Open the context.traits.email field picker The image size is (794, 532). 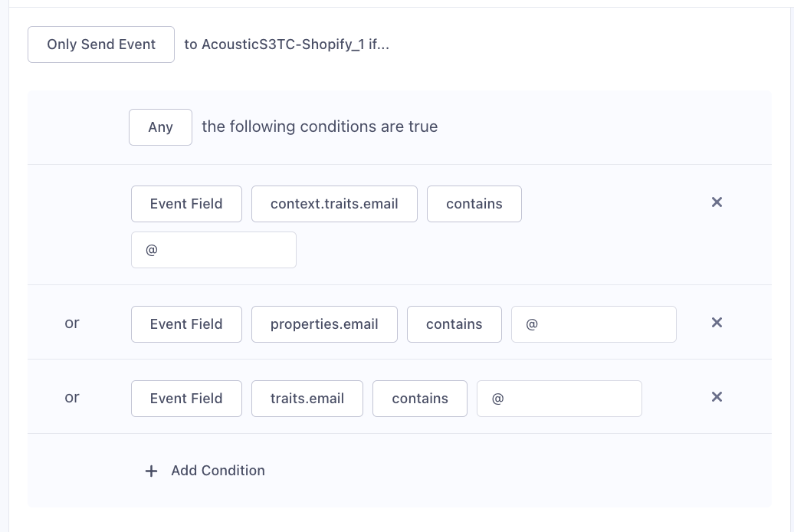click(x=334, y=204)
